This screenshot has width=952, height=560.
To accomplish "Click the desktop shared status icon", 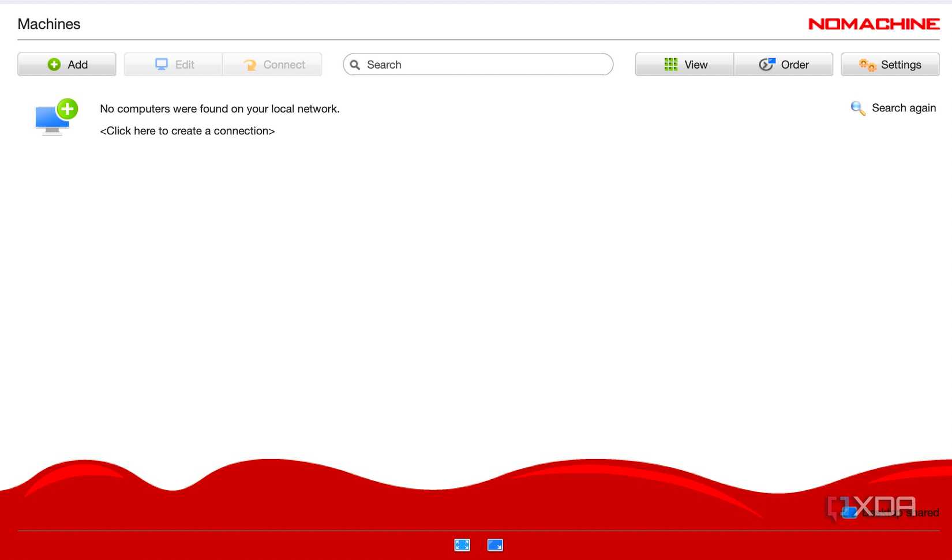I will tap(849, 512).
